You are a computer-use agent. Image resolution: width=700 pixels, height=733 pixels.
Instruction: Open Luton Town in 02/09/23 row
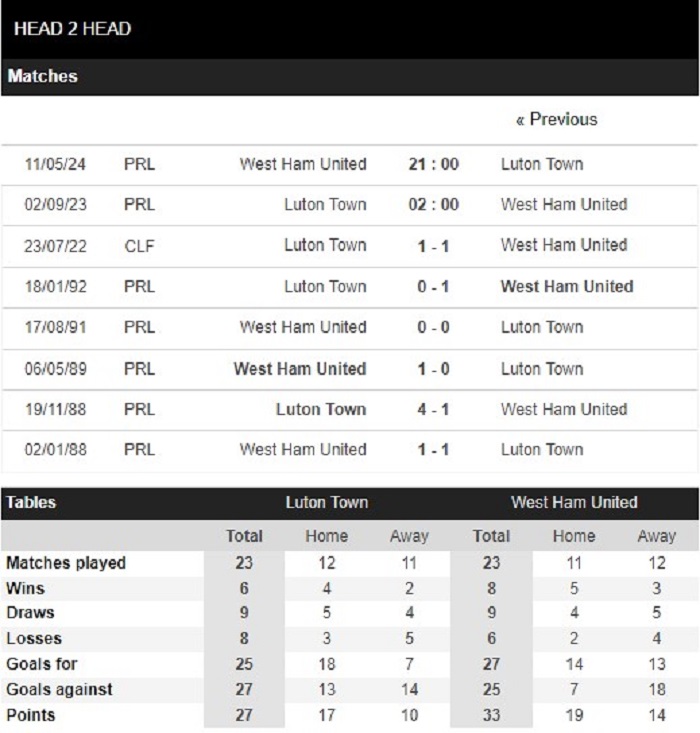[x=325, y=205]
